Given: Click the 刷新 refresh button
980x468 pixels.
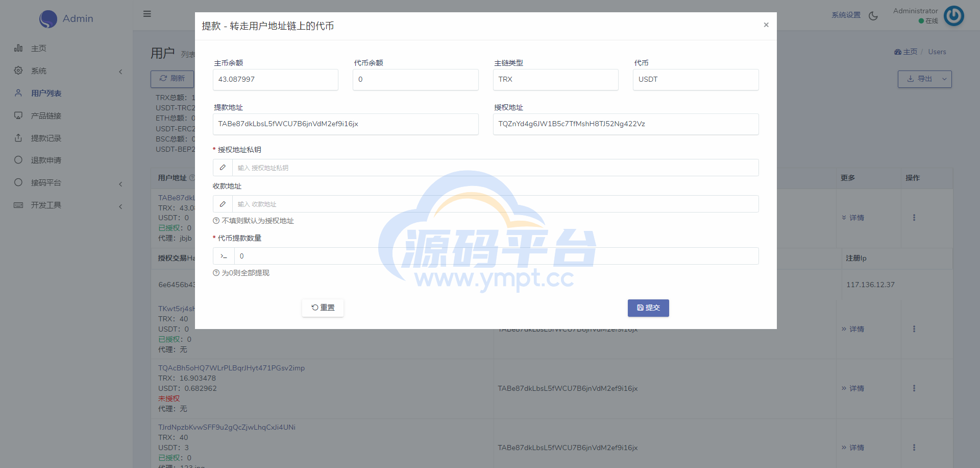Looking at the screenshot, I should click(172, 79).
